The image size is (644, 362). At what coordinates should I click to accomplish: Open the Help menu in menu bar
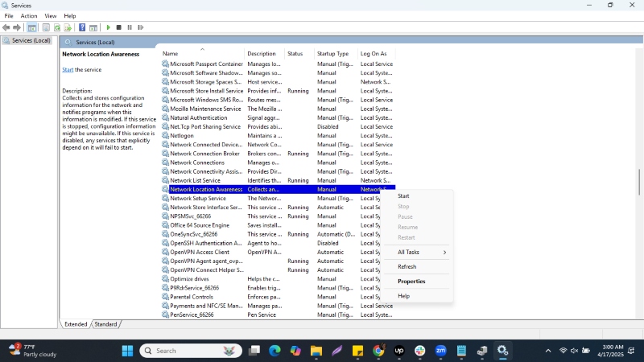click(x=70, y=16)
